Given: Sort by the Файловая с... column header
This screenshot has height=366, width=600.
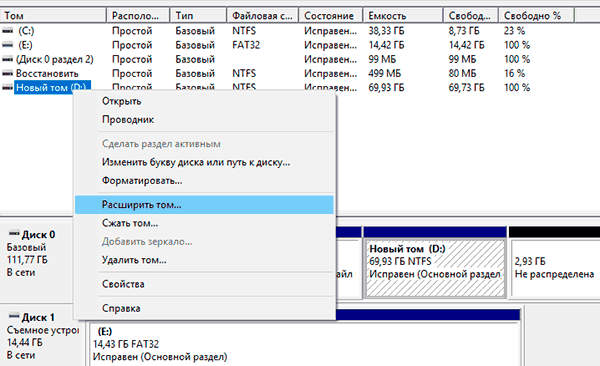Looking at the screenshot, I should pos(262,16).
